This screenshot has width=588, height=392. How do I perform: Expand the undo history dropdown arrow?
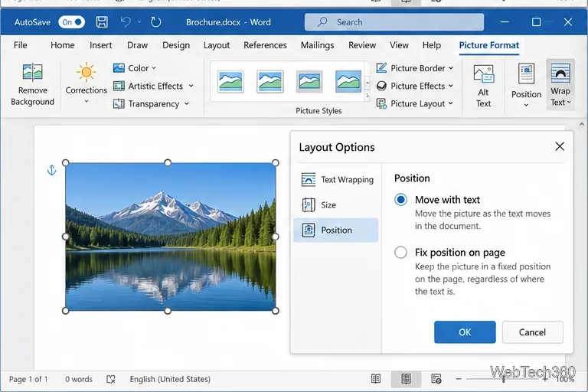139,21
